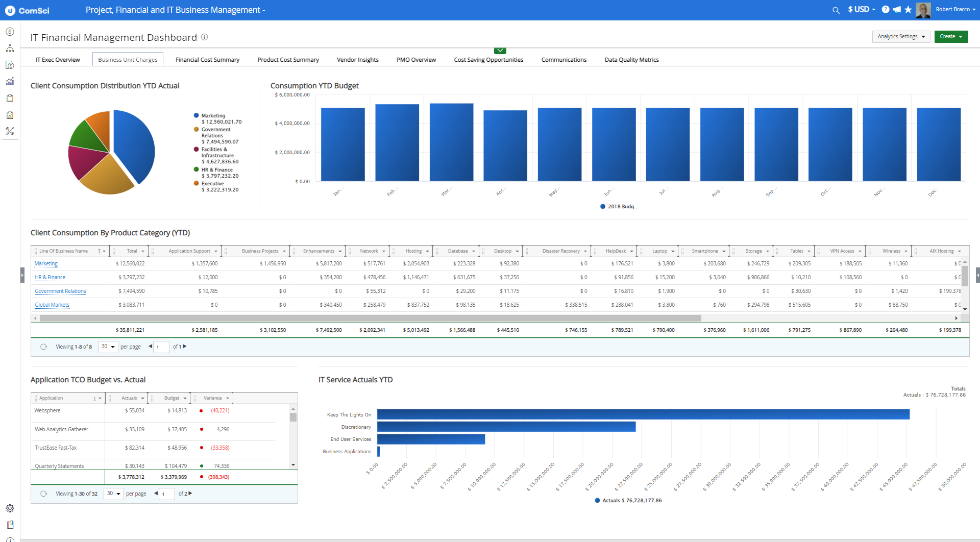Image resolution: width=980 pixels, height=542 pixels.
Task: Select the dollar currency icon in the sidebar
Action: pos(10,32)
